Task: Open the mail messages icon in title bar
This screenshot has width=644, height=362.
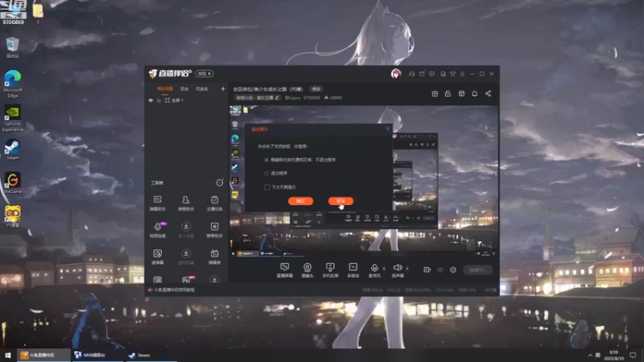Action: pyautogui.click(x=422, y=74)
